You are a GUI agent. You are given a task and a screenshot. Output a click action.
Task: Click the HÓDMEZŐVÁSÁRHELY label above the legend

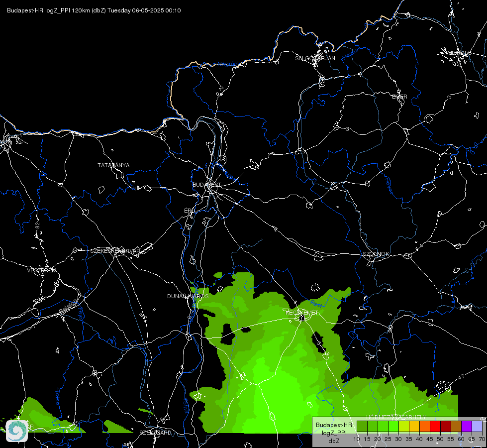(x=396, y=417)
